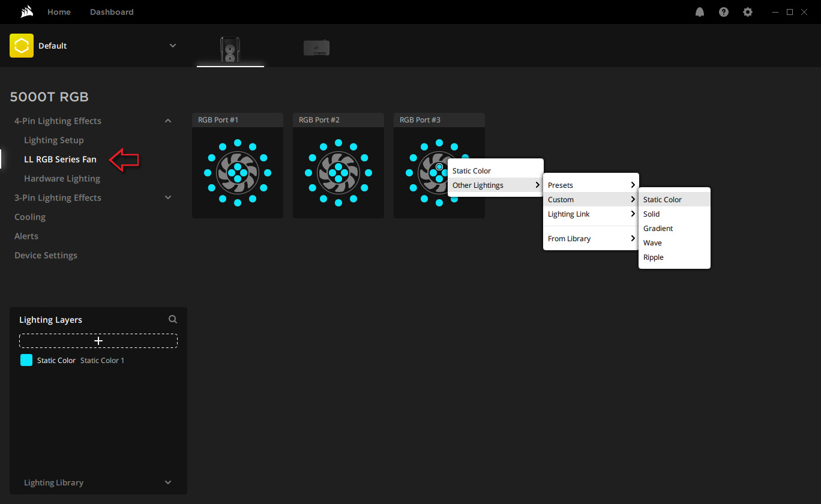Open the settings gear icon

coord(748,12)
